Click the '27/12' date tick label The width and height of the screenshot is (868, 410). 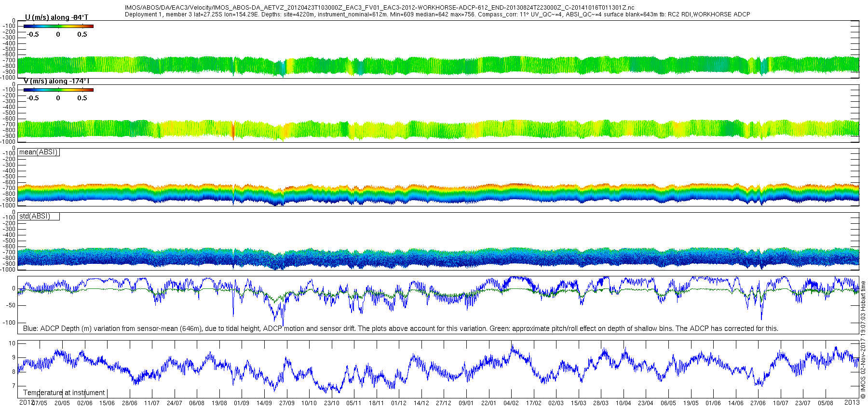coord(444,403)
